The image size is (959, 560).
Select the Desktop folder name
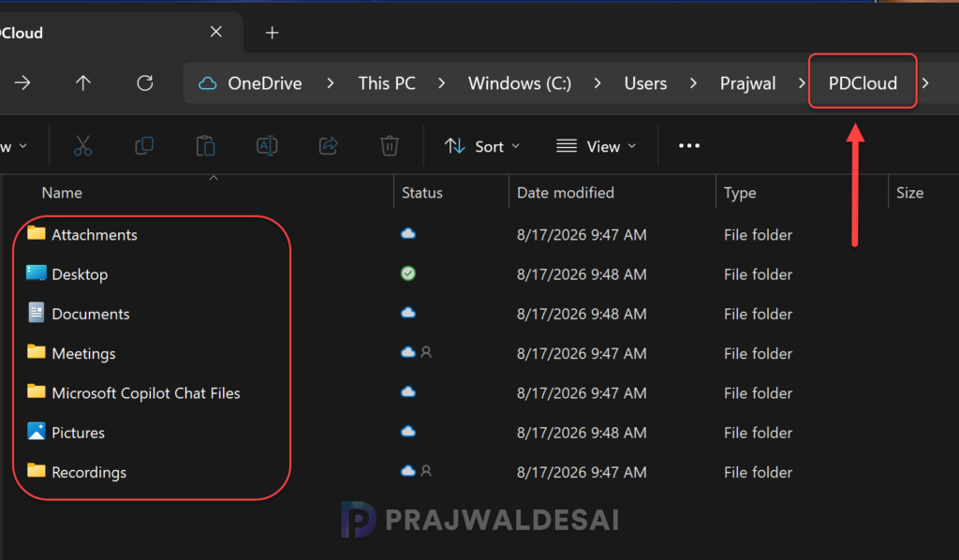[x=80, y=274]
